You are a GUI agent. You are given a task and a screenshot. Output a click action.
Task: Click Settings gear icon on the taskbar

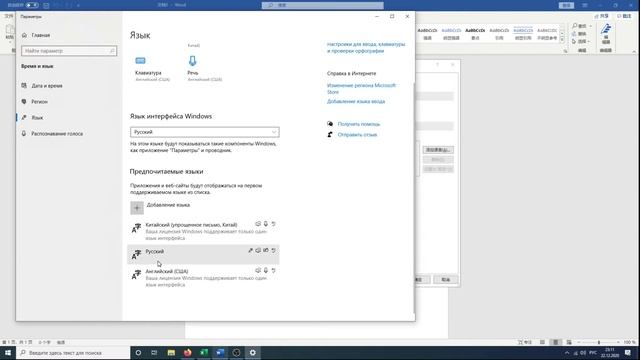point(253,353)
